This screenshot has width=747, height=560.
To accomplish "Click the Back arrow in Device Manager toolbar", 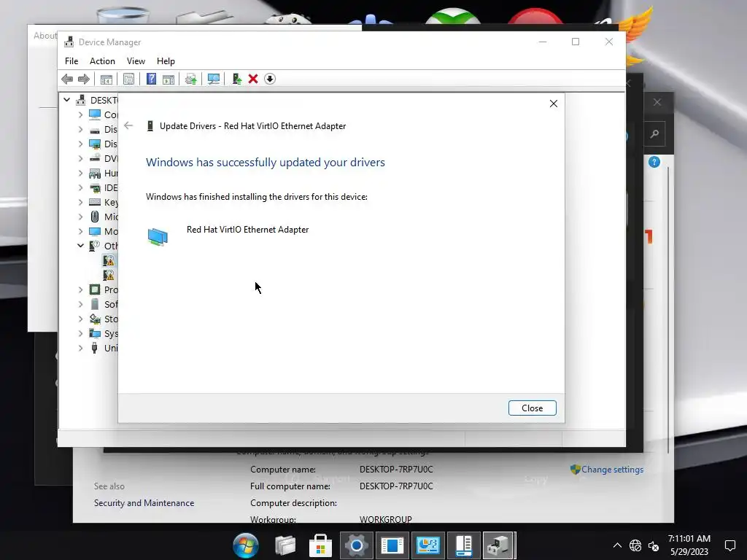I will click(67, 79).
